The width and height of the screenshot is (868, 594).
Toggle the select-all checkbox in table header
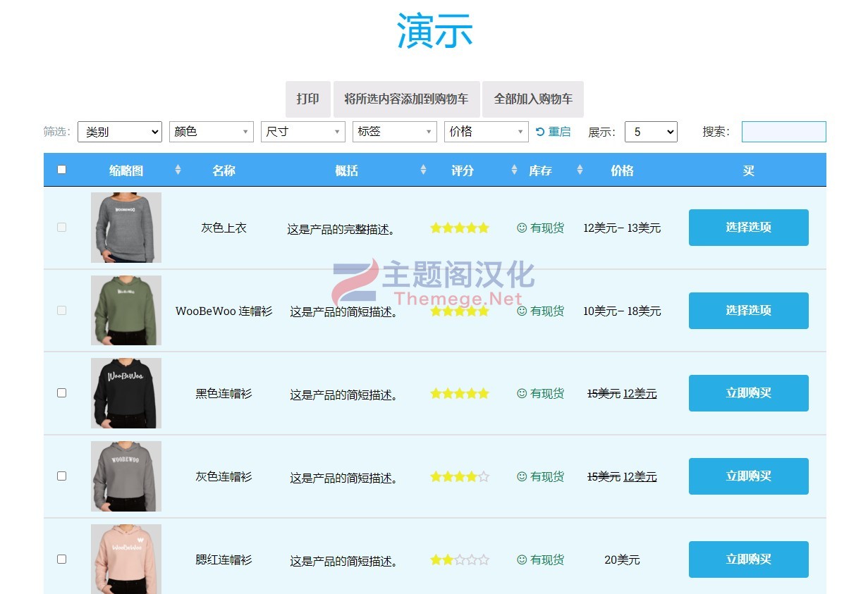pyautogui.click(x=61, y=170)
